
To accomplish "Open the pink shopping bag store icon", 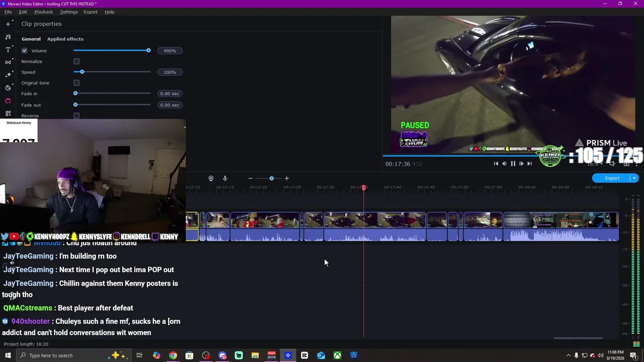I will [8, 101].
